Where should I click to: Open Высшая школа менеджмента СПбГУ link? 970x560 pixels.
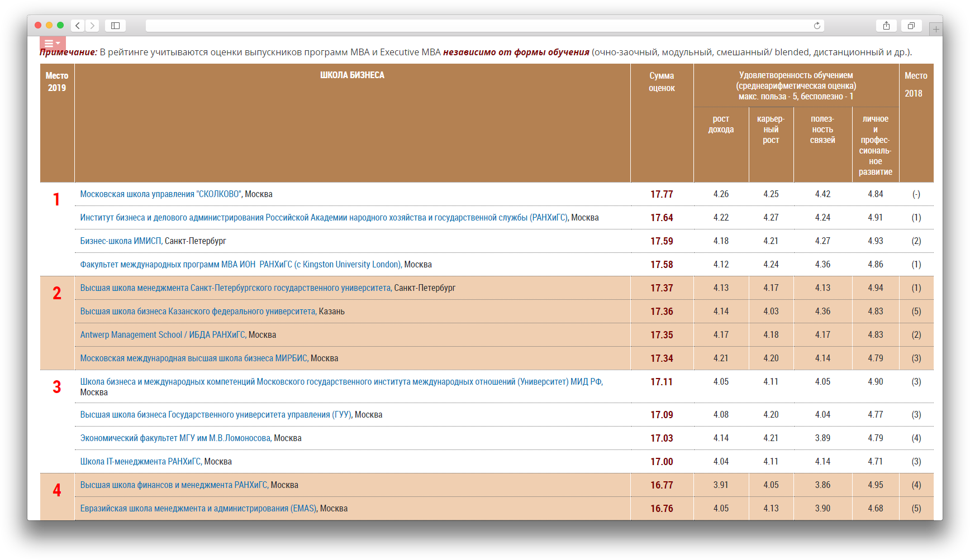click(235, 288)
